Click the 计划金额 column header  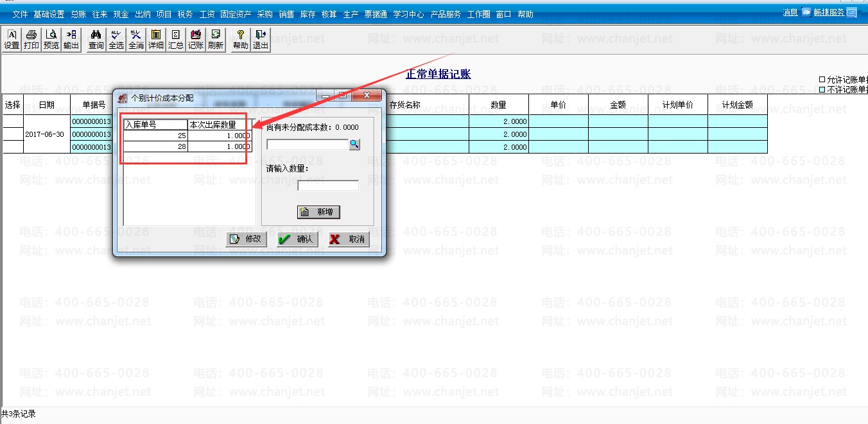tap(738, 105)
